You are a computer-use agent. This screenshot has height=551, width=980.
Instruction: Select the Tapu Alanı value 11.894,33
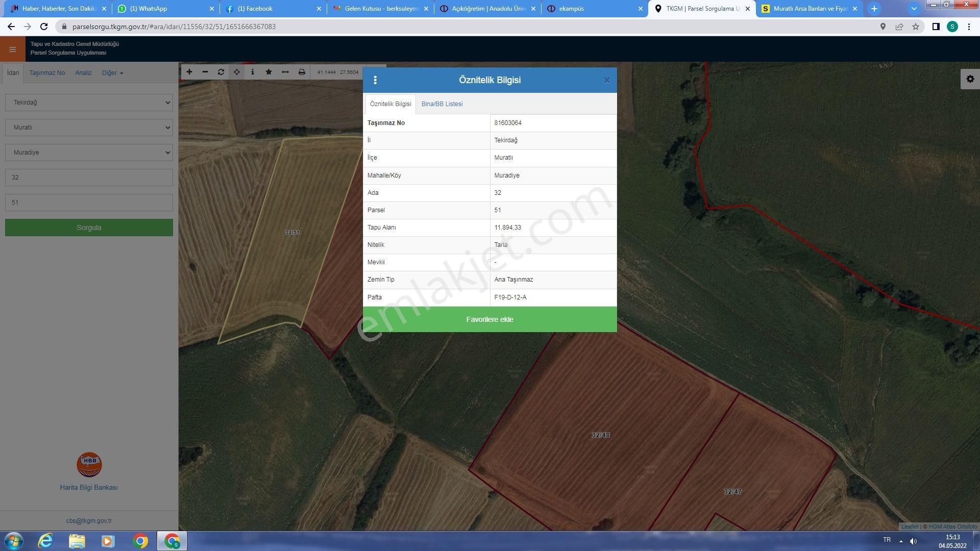pyautogui.click(x=508, y=228)
